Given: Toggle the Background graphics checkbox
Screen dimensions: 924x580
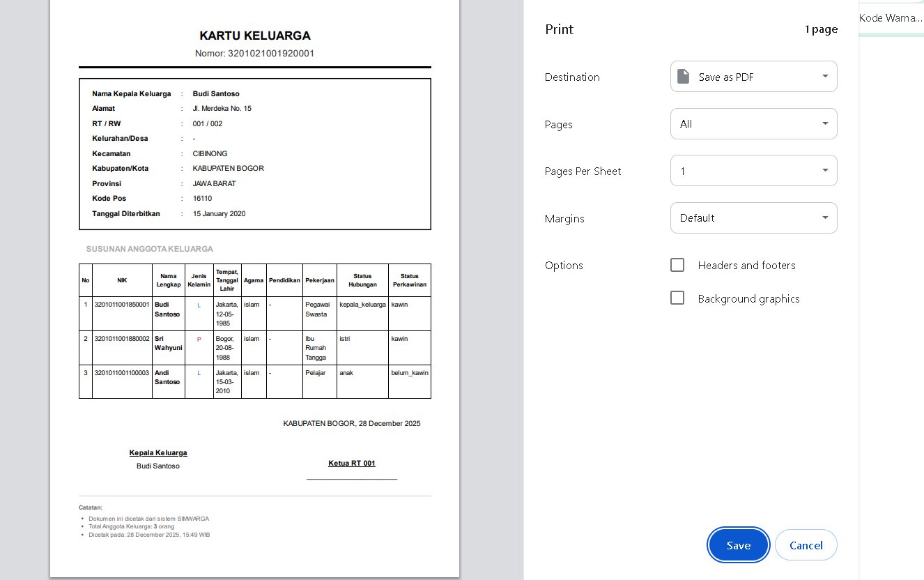Looking at the screenshot, I should pyautogui.click(x=677, y=298).
